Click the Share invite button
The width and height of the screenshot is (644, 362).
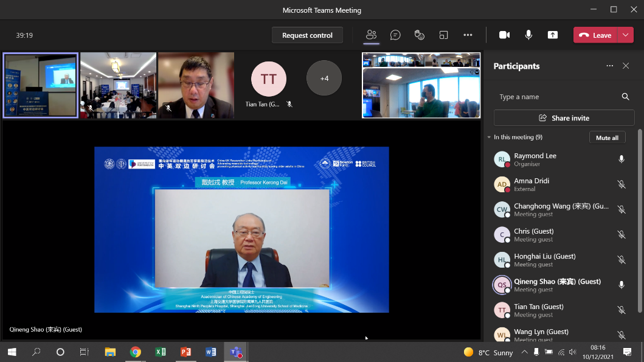point(564,118)
